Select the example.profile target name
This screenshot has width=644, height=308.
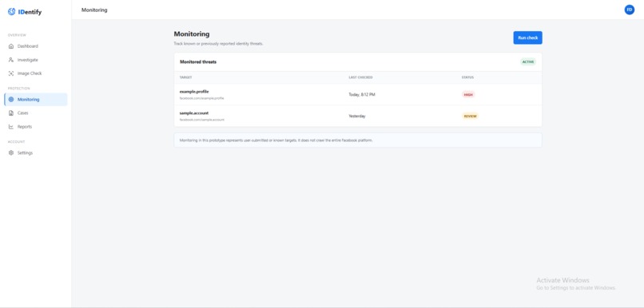194,92
